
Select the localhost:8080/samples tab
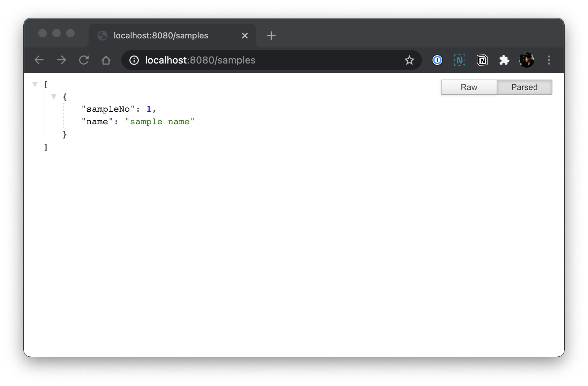pyautogui.click(x=161, y=36)
